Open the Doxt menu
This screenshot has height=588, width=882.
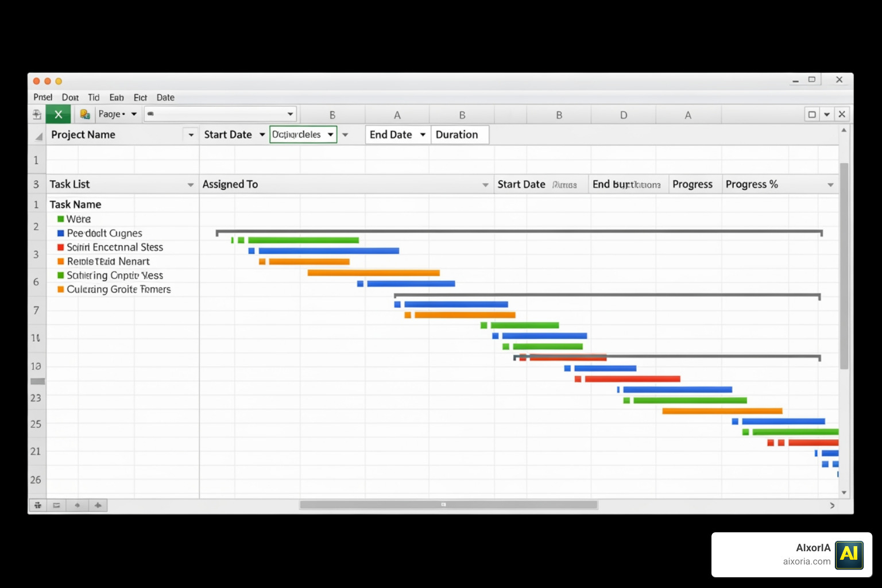[x=70, y=98]
